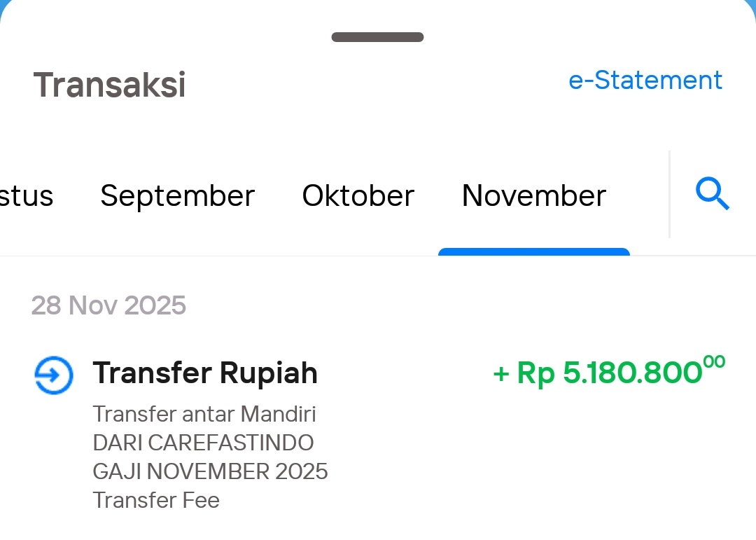Select the Oktober month tab
This screenshot has height=540, width=756.
point(358,196)
